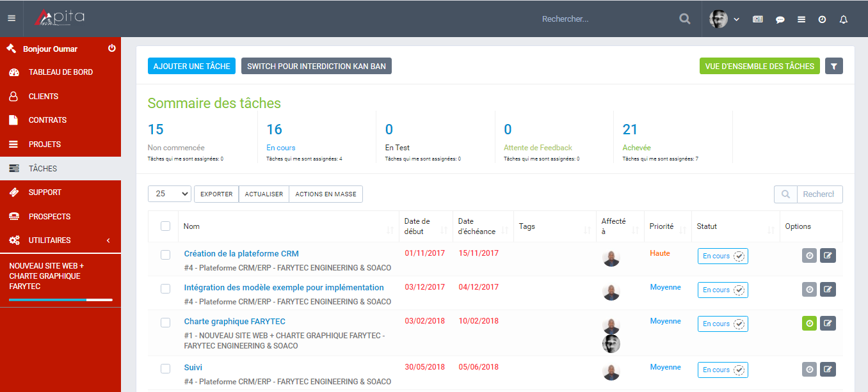Screen dimensions: 868x392
Task: Click the Nouveau site web project progress bar
Action: point(61,299)
